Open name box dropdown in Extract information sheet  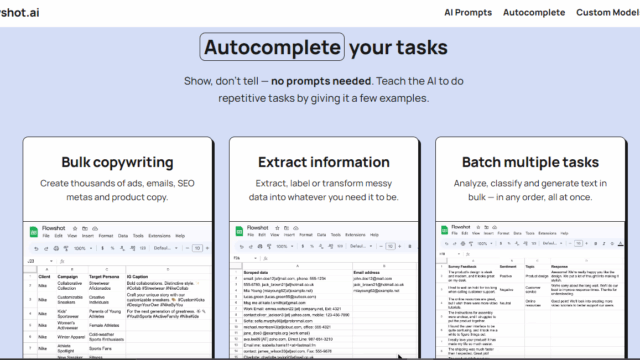tap(256, 258)
